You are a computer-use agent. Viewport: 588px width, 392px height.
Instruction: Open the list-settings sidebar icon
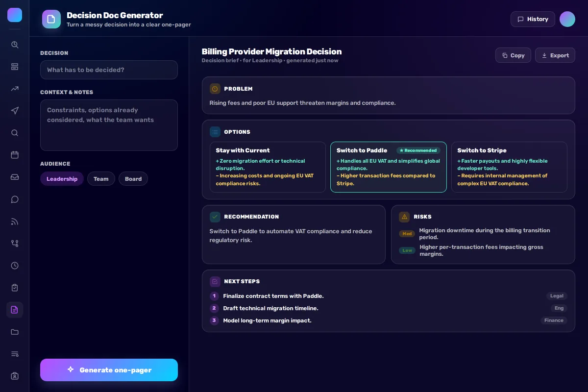pos(15,354)
